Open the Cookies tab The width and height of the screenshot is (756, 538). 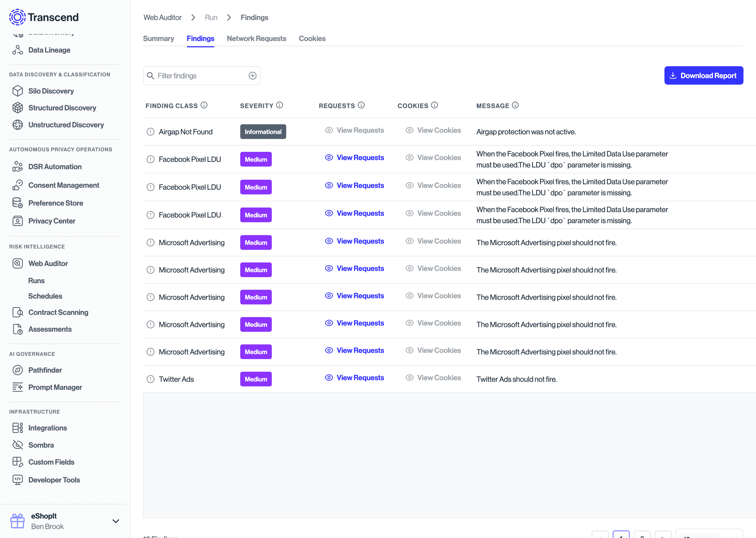pos(312,39)
